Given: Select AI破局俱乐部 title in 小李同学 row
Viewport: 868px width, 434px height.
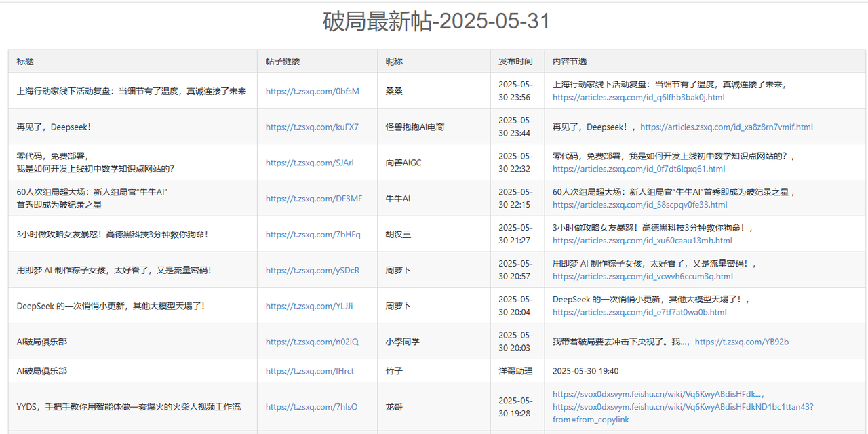Looking at the screenshot, I should coord(42,342).
